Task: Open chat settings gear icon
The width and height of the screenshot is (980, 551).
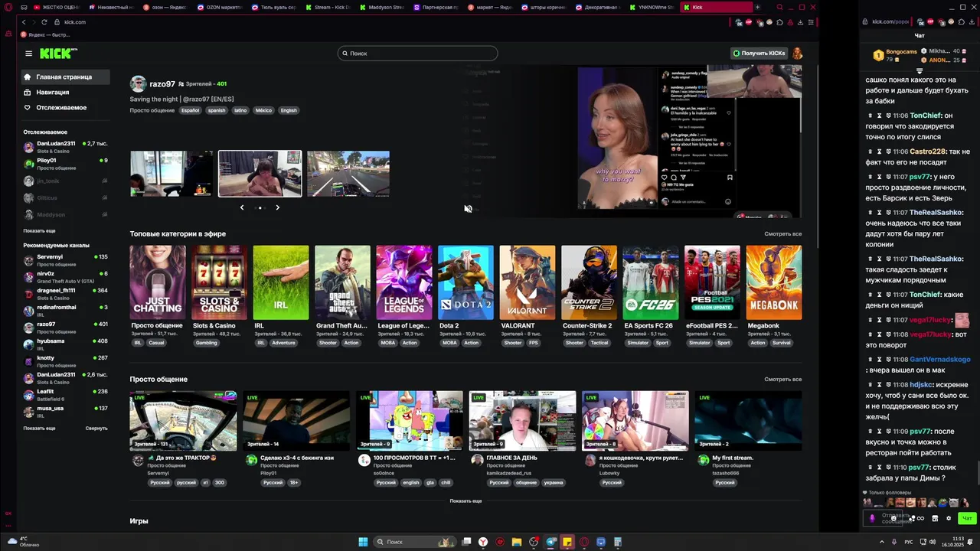Action: tap(949, 518)
